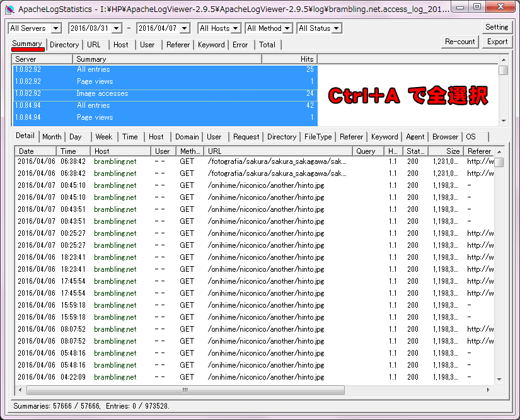The image size is (520, 420).
Task: Open the All Status filter dropdown
Action: pos(336,28)
